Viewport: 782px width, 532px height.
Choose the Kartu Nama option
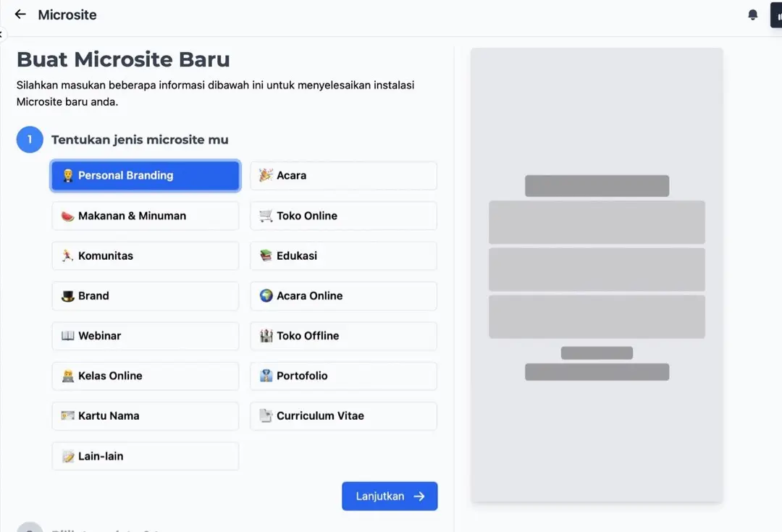(x=145, y=415)
